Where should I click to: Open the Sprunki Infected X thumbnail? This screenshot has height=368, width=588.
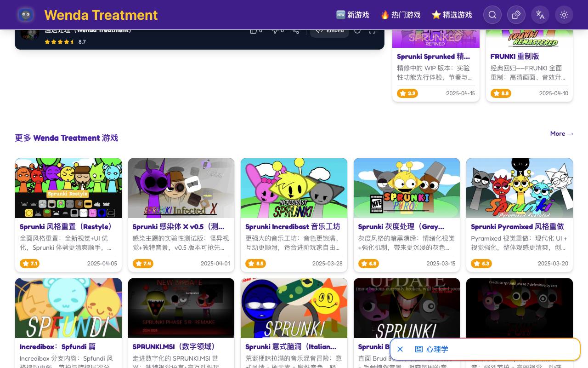click(181, 188)
